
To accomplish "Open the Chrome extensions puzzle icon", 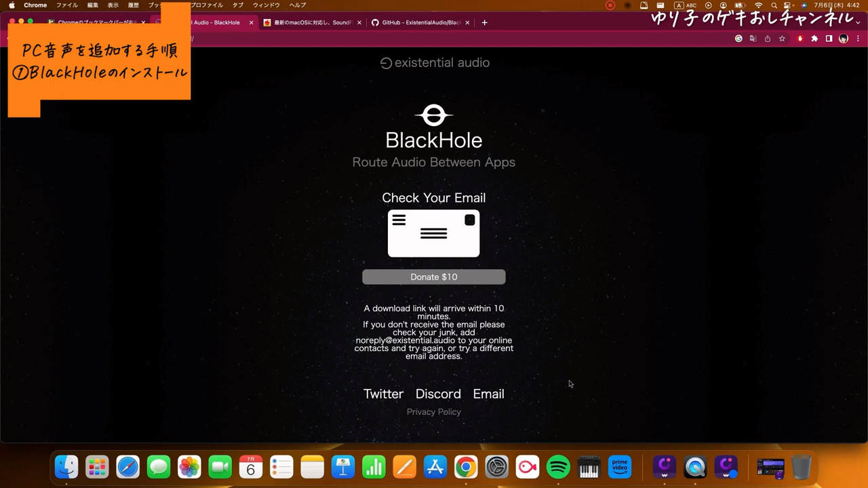I will pyautogui.click(x=814, y=39).
